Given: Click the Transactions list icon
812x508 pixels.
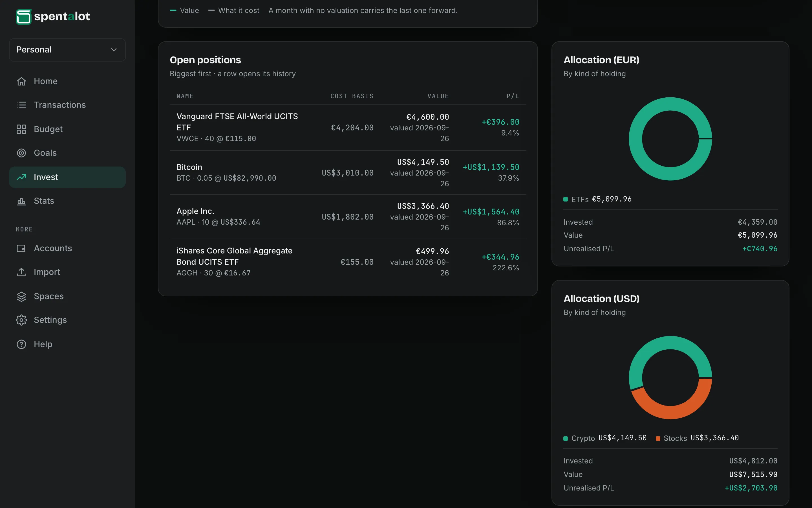Looking at the screenshot, I should tap(21, 105).
